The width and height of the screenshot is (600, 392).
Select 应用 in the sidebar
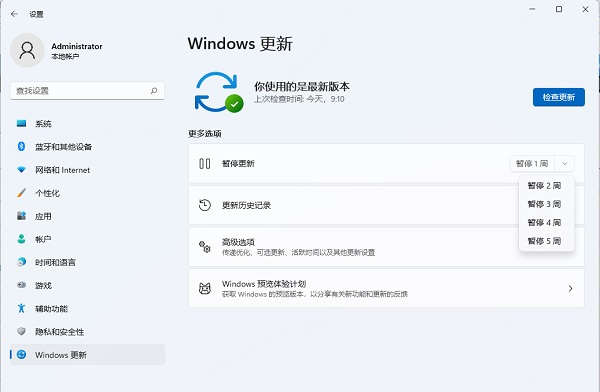[x=87, y=216]
